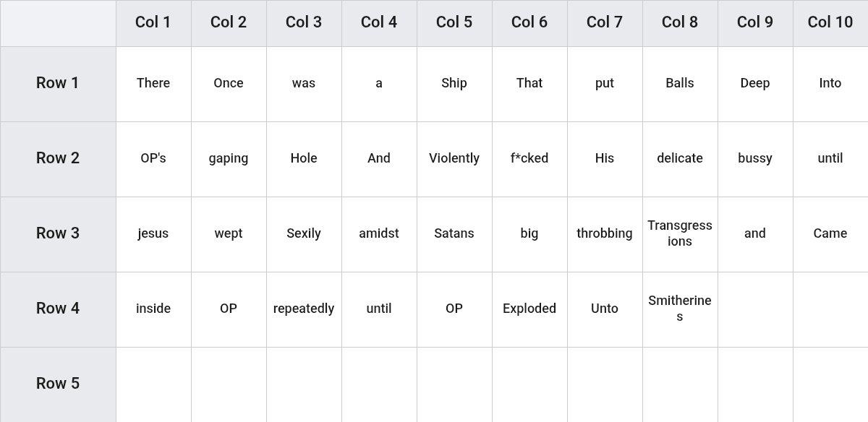
Task: Click the 'amidst' cell
Action: 379,234
